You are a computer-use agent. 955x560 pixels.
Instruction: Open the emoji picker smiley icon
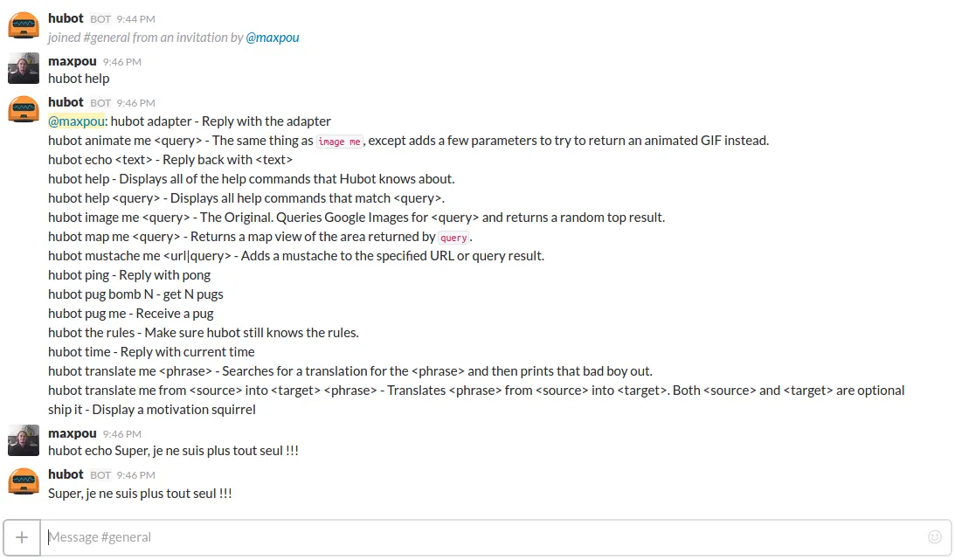pos(934,537)
